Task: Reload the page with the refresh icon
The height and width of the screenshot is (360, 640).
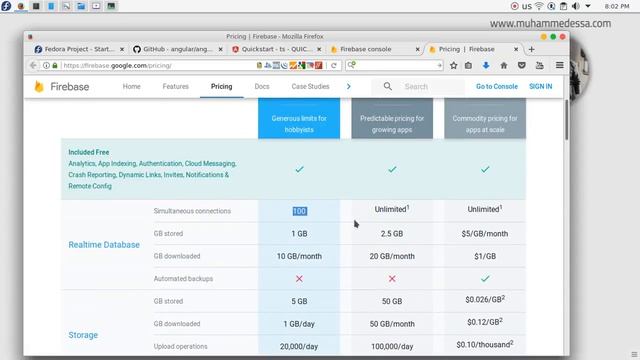Action: pos(334,65)
